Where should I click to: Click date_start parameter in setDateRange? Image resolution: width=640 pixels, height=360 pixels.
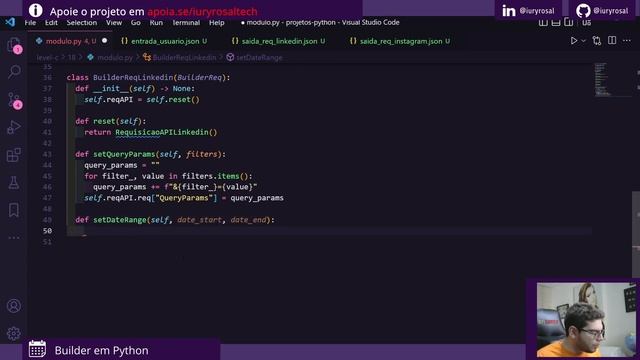(199, 220)
